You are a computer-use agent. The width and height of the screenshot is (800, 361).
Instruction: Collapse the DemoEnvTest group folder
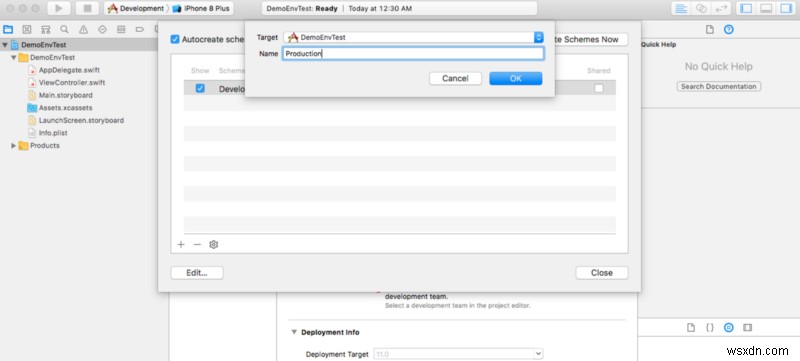(14, 58)
